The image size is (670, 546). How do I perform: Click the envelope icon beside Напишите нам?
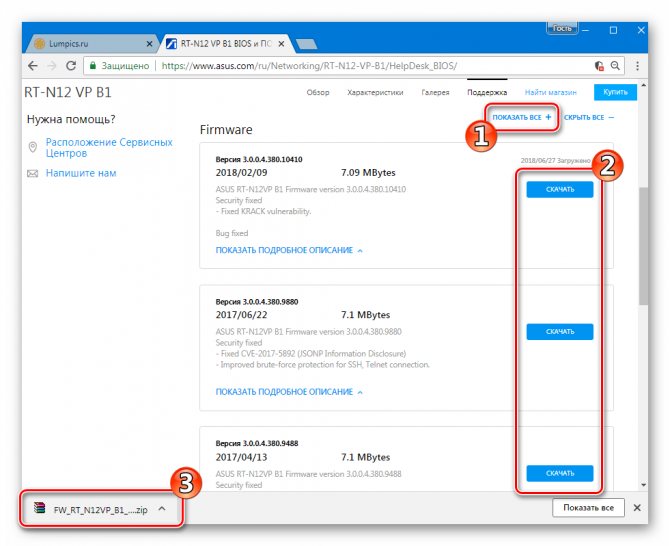[32, 173]
